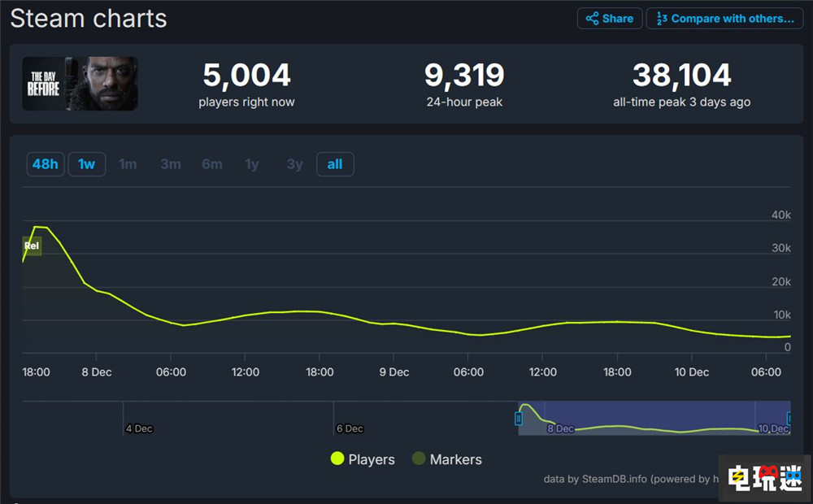The image size is (813, 504).
Task: Click the yellow Players legend dot
Action: [x=337, y=459]
